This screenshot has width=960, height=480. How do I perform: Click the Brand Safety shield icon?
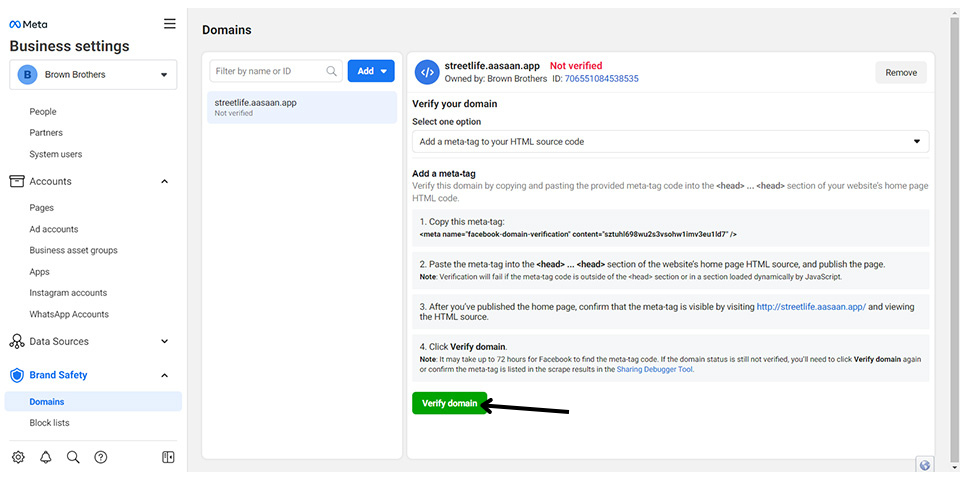click(17, 375)
